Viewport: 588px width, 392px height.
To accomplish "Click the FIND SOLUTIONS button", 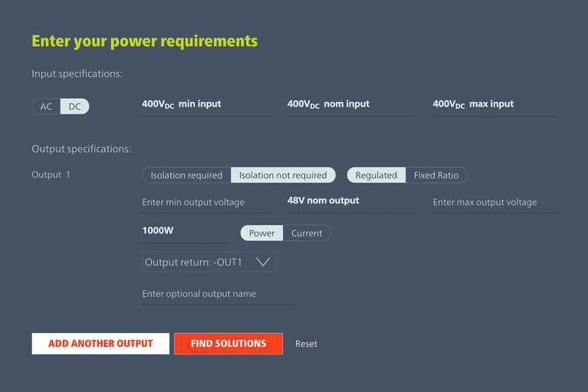I will pyautogui.click(x=228, y=344).
